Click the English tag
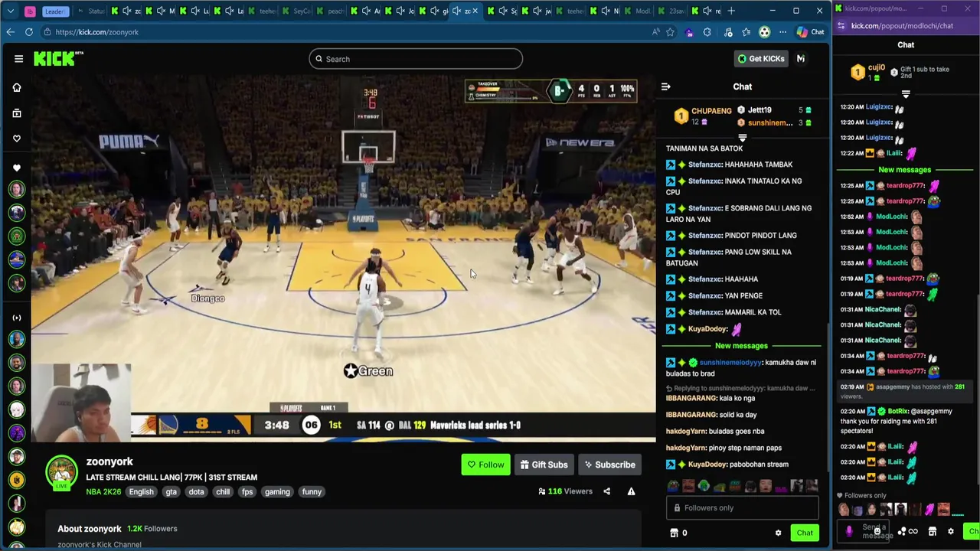Viewport: 980px width, 551px height. 141,492
